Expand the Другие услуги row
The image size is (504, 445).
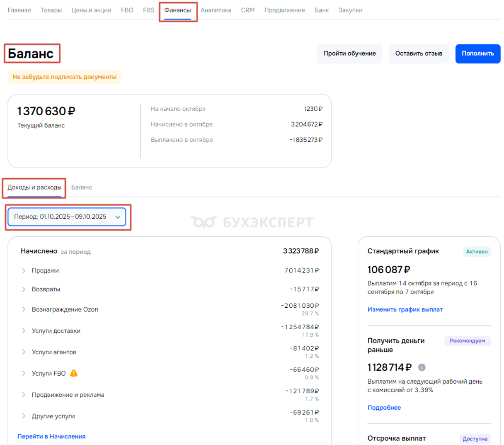(24, 416)
